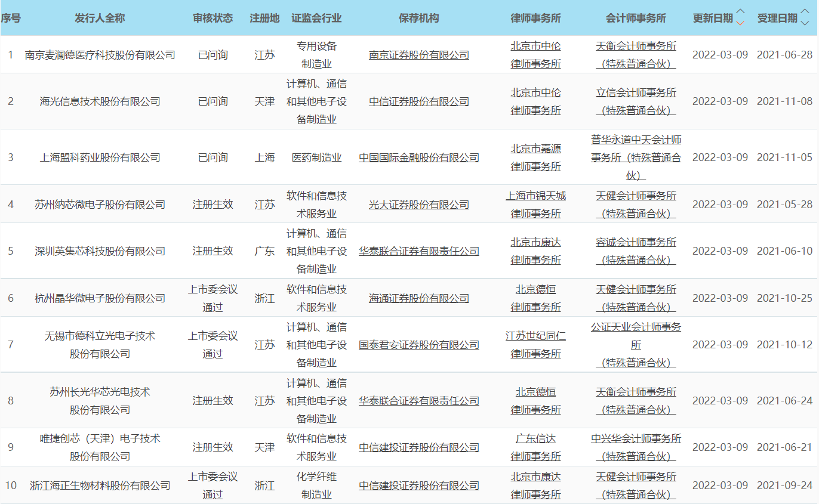Screen dimensions: 819x504
Task: Open 南京证券股份有限公司 sponsor link
Action: point(419,55)
